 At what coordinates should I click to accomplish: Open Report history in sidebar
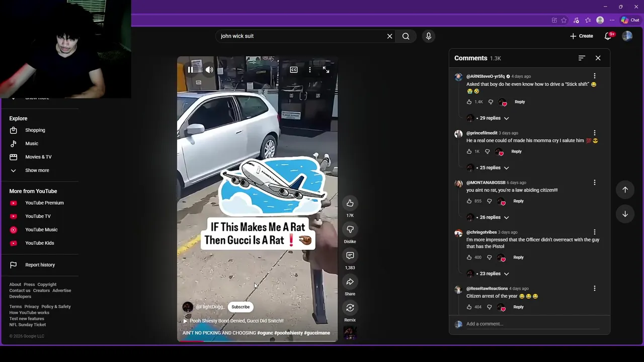39,265
